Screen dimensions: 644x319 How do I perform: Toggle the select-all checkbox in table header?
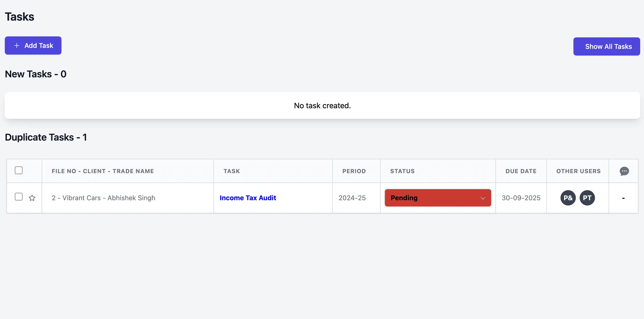pos(18,170)
